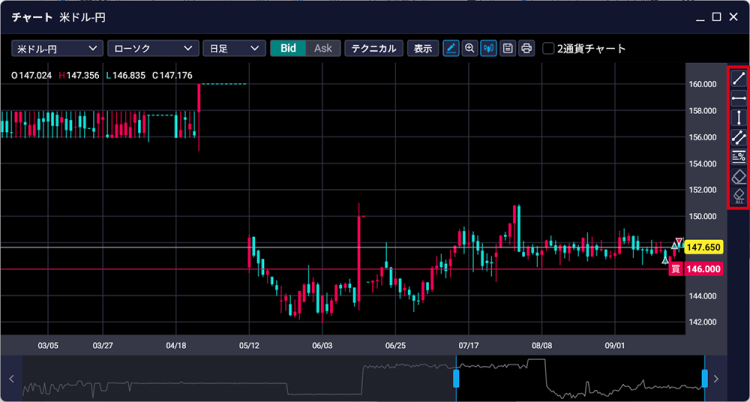The height and width of the screenshot is (402, 750).
Task: Open the 米ドル-円 currency pair dropdown
Action: coord(57,48)
